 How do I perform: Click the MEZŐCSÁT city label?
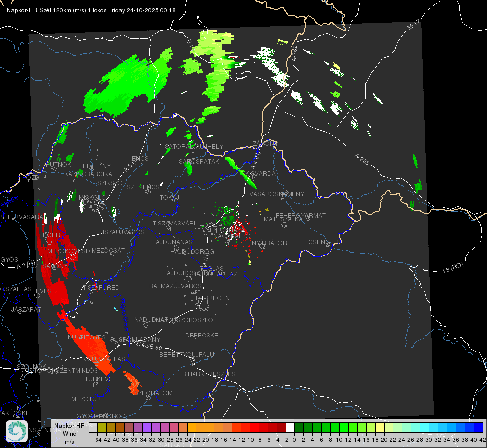(108, 250)
